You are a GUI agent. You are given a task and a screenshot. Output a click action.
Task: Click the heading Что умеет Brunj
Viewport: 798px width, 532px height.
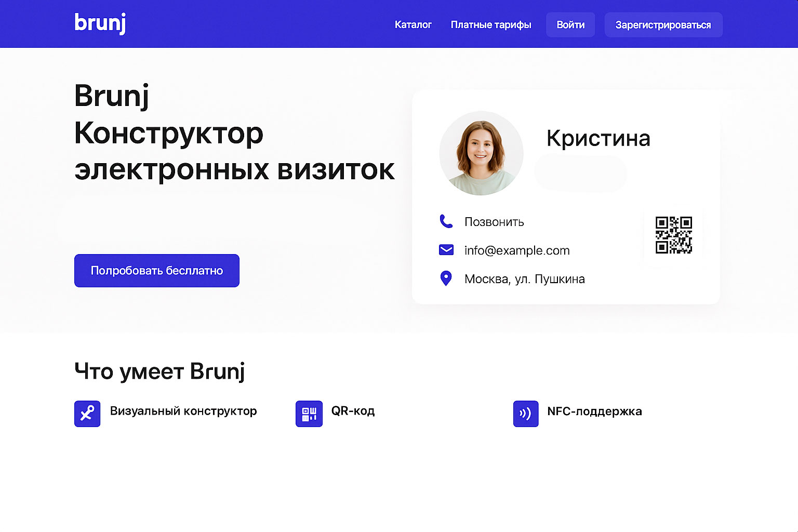pos(160,371)
